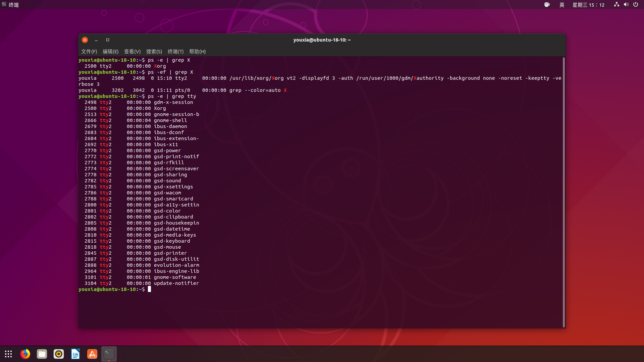
Task: Switch input language indicator 英
Action: (x=562, y=5)
